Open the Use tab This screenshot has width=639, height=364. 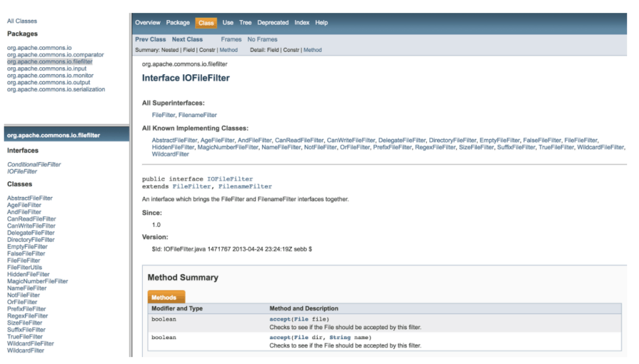228,22
